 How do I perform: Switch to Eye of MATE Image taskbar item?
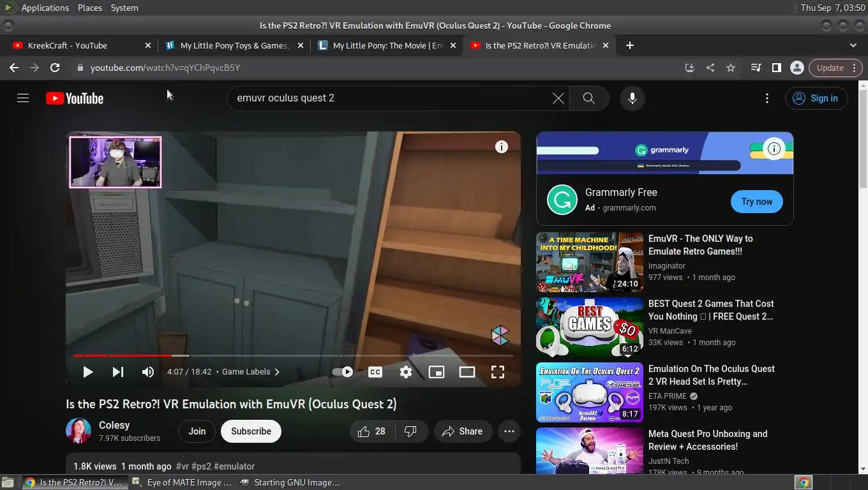coord(183,482)
